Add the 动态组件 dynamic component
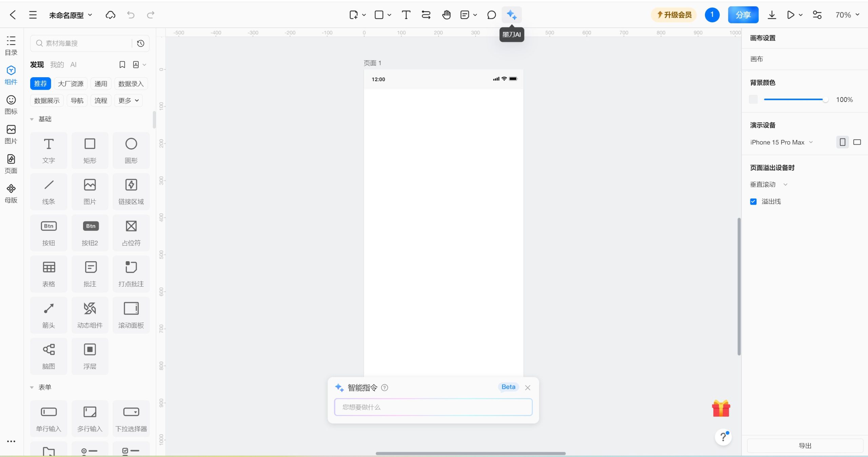868x457 pixels. point(90,315)
